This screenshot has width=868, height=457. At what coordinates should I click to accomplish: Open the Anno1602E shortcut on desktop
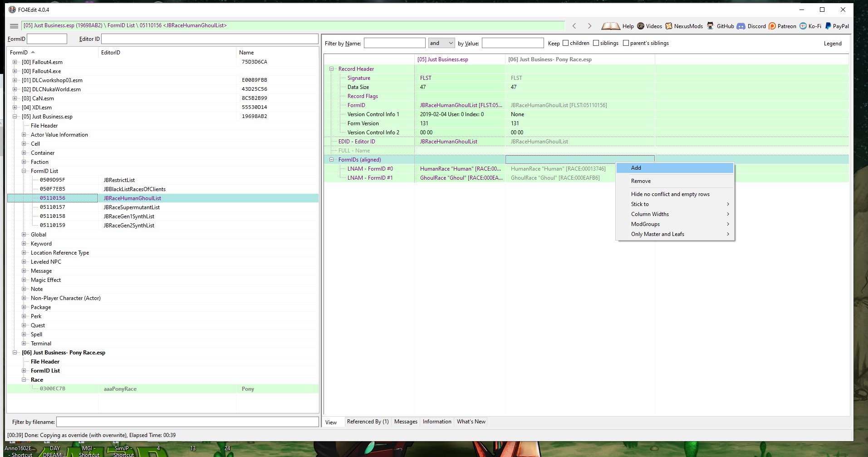pyautogui.click(x=20, y=451)
